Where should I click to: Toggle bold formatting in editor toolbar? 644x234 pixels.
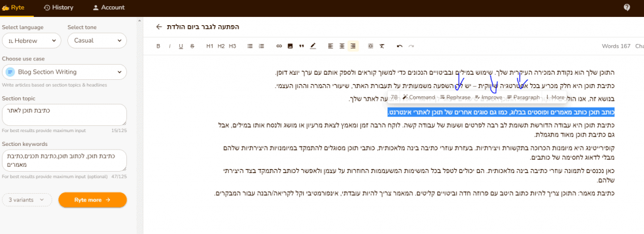tap(158, 47)
